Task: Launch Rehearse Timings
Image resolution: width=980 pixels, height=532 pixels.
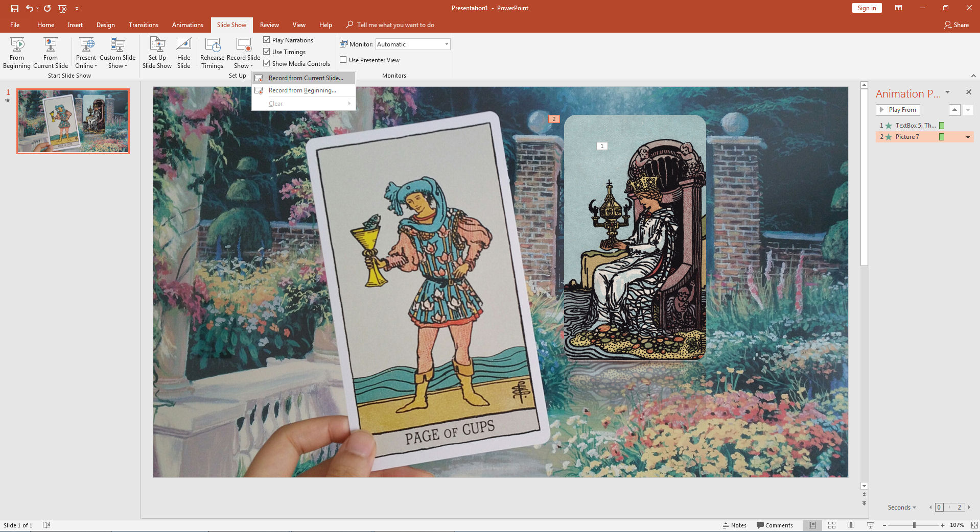Action: tap(212, 53)
